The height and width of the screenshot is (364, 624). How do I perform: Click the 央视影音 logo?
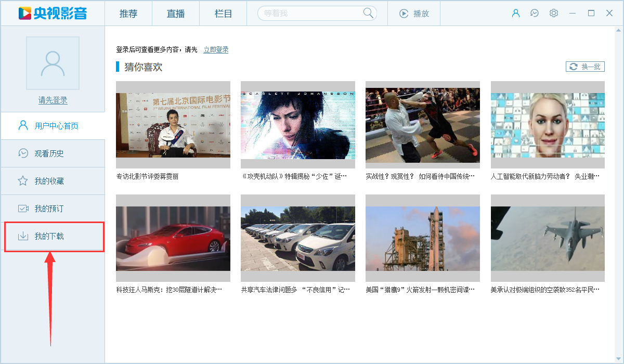[x=52, y=13]
